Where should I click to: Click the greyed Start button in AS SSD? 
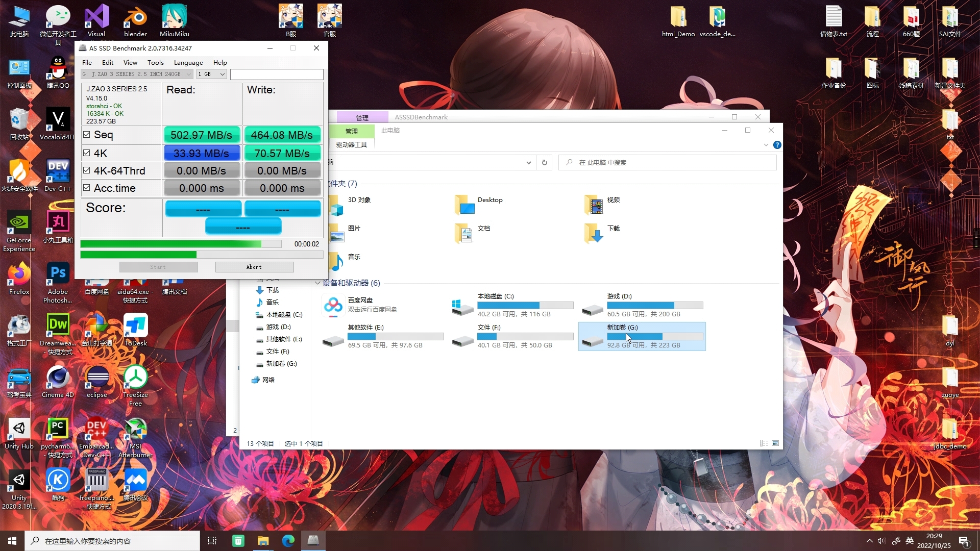coord(158,267)
